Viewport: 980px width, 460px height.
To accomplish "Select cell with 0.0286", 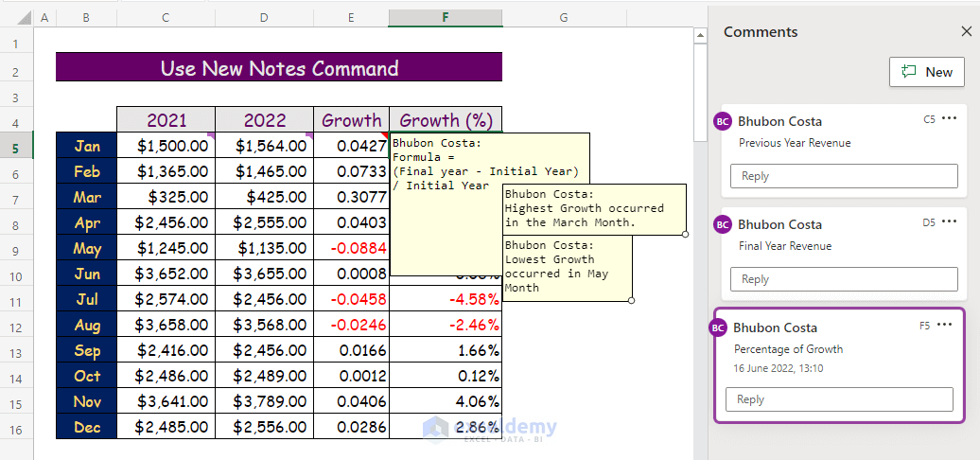I will (x=351, y=427).
